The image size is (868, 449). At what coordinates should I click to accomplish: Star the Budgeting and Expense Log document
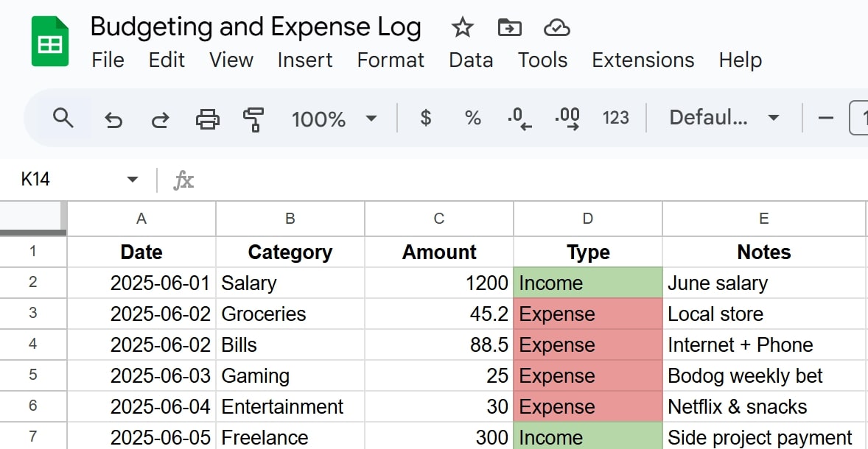click(x=462, y=27)
